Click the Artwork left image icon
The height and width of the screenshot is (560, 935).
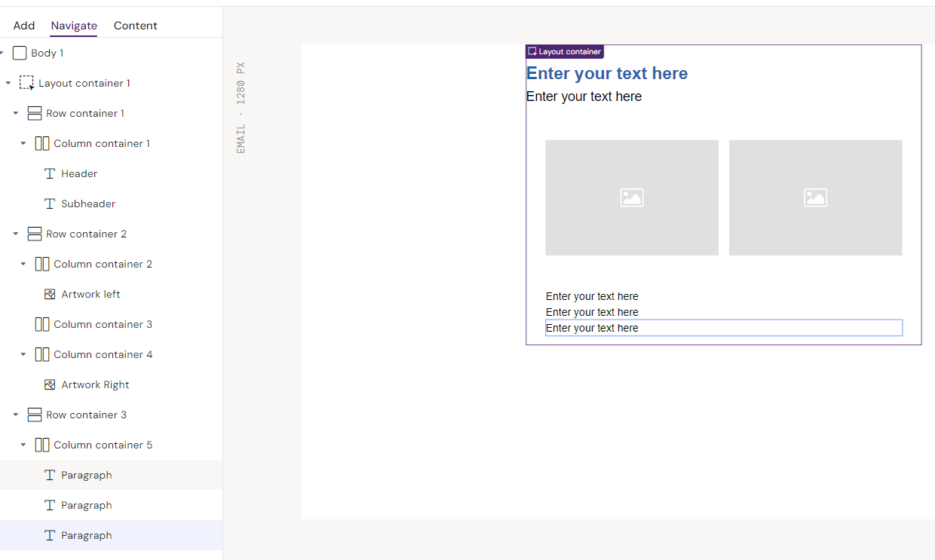50,294
